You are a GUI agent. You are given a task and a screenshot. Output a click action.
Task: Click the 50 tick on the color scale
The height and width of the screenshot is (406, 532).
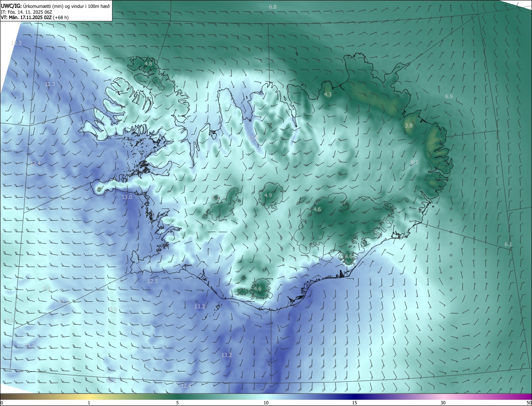click(x=529, y=403)
